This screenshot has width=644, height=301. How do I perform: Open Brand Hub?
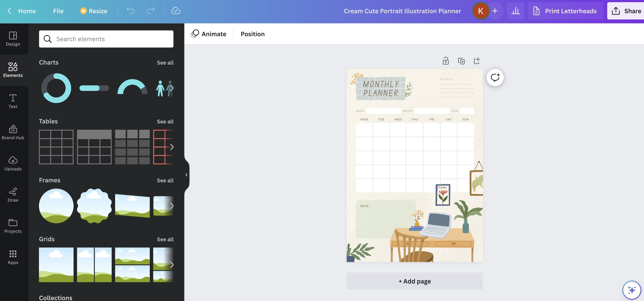pos(13,132)
